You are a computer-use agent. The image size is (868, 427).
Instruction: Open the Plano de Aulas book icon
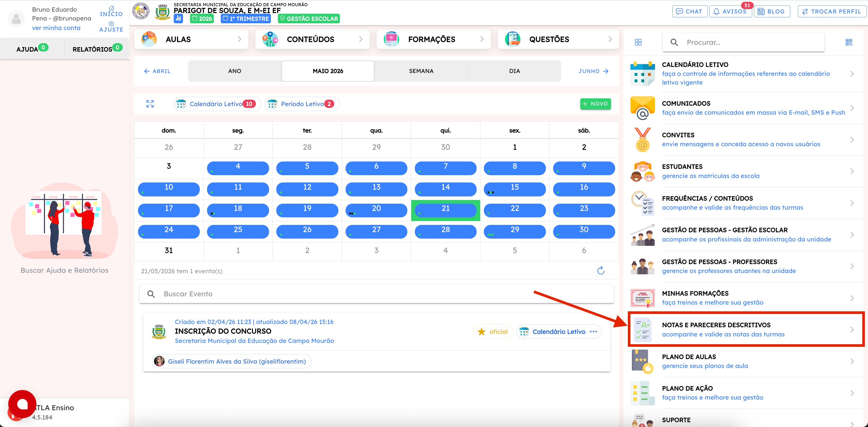click(642, 361)
